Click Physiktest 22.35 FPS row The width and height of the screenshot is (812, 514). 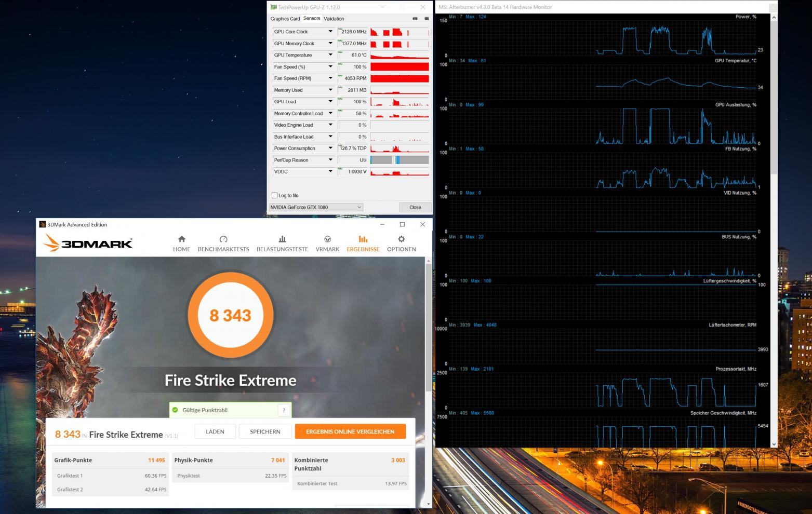click(231, 476)
